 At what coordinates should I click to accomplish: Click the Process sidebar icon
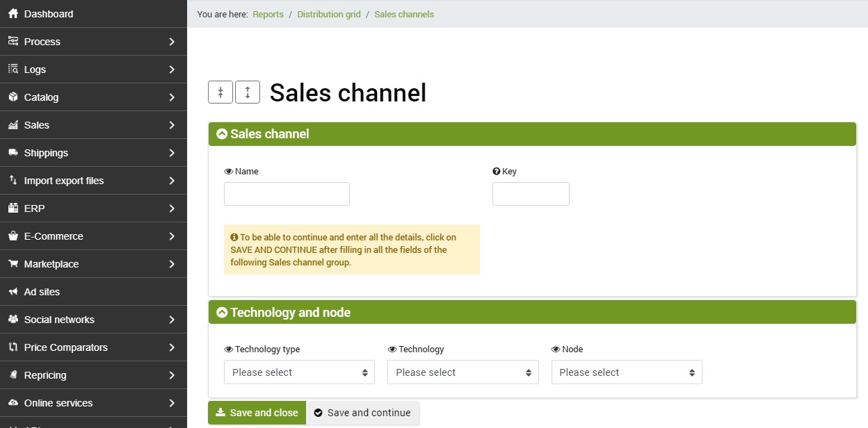coord(13,42)
